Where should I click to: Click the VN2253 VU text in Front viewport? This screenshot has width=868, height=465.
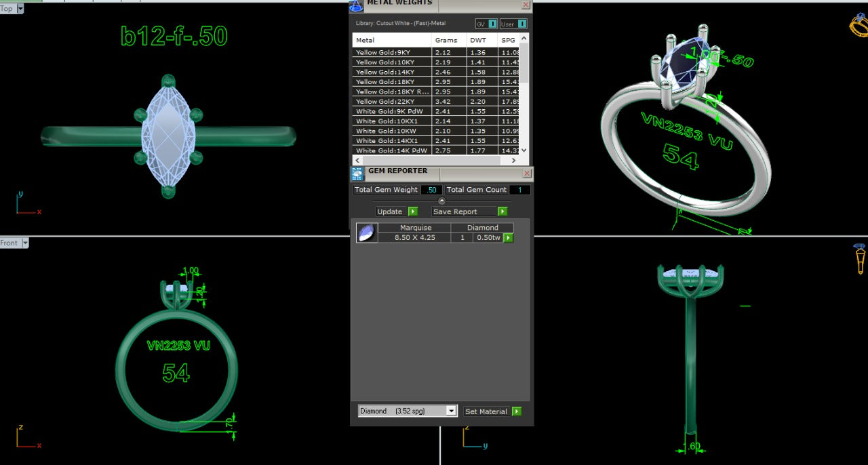point(178,345)
